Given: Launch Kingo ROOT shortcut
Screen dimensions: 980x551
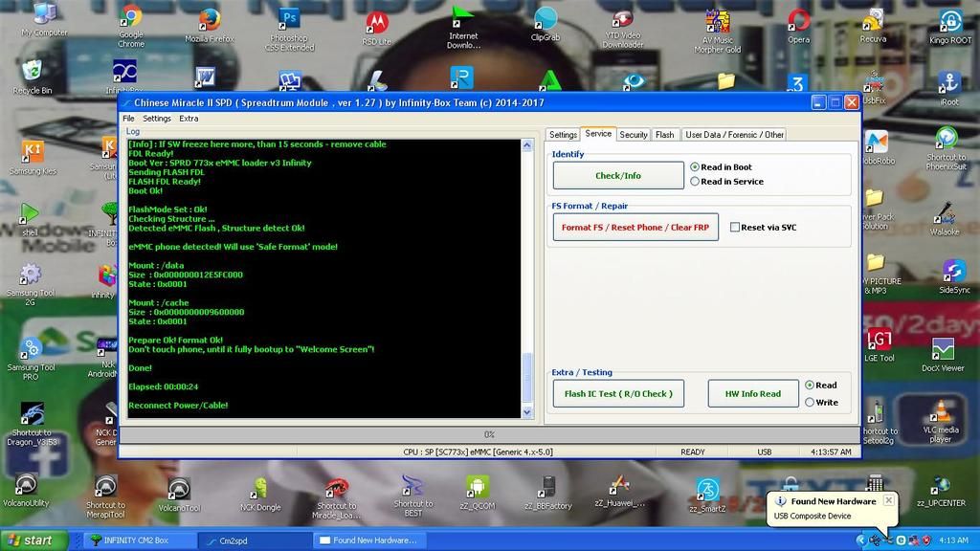Looking at the screenshot, I should point(950,26).
